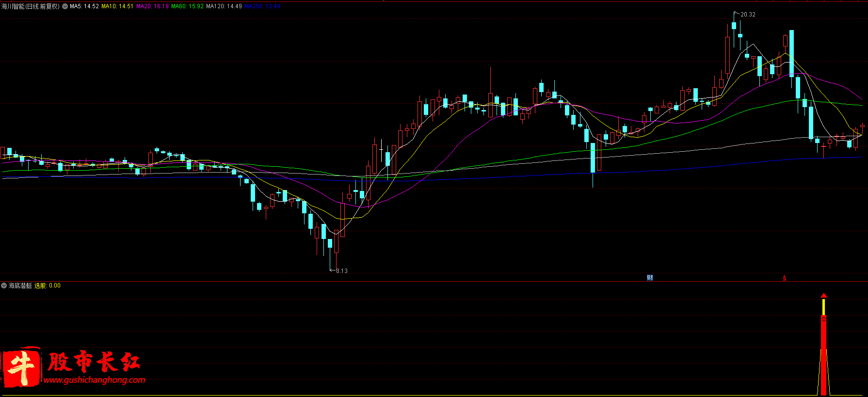The height and width of the screenshot is (397, 868).
Task: Click the red $ dividend marker
Action: 784,278
